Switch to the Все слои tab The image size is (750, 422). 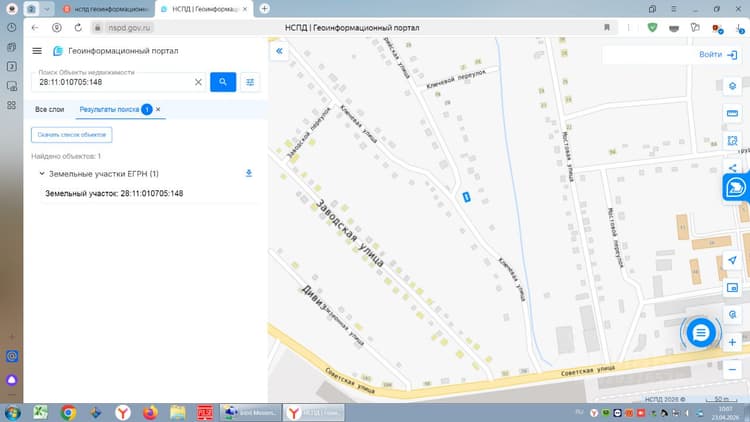49,110
